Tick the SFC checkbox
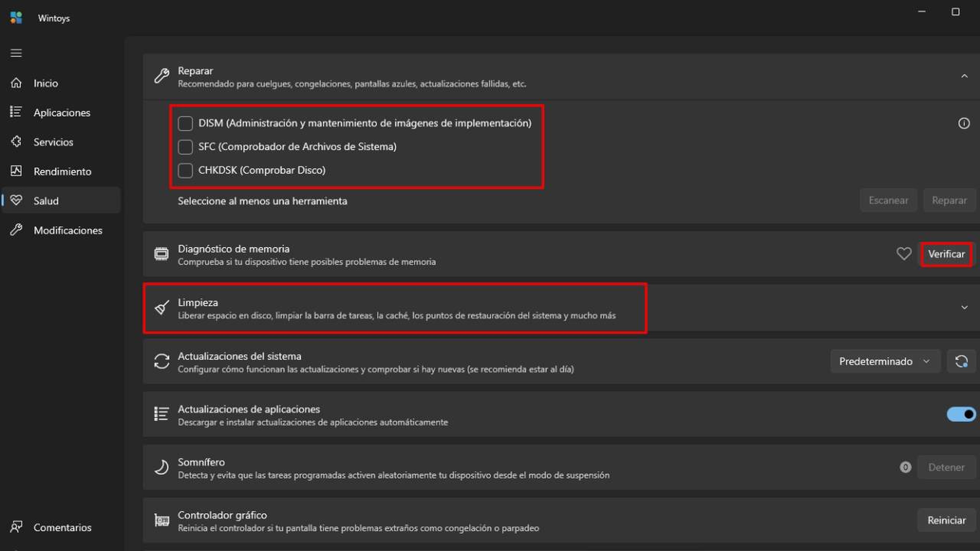 click(185, 147)
